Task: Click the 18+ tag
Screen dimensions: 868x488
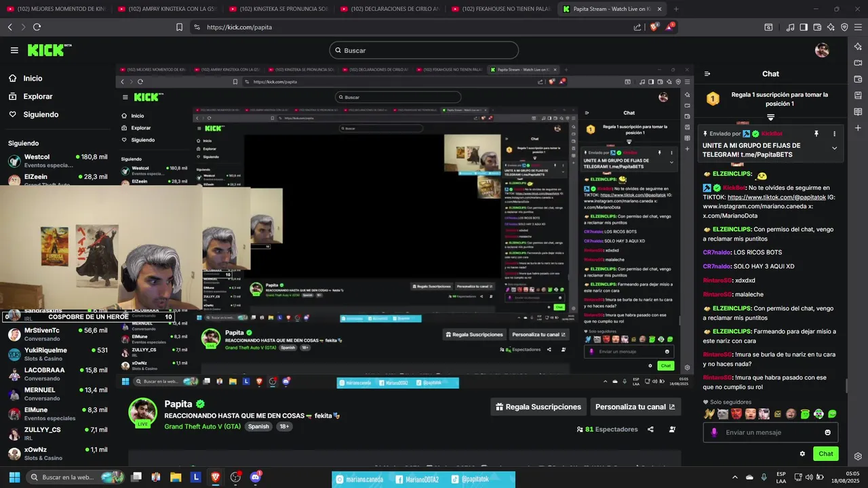Action: point(285,426)
